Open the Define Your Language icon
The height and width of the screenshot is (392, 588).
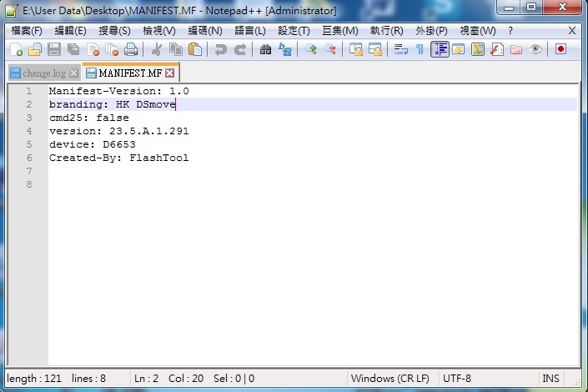pyautogui.click(x=458, y=49)
